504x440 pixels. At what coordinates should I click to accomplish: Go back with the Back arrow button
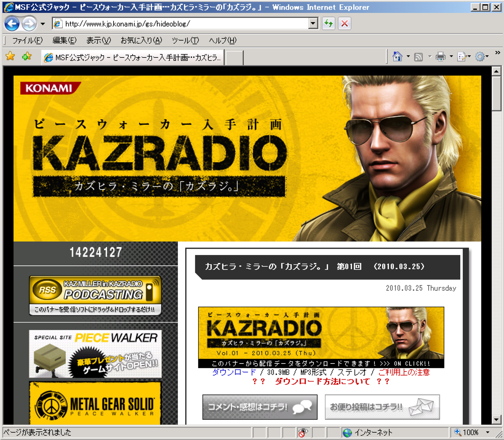click(x=12, y=23)
